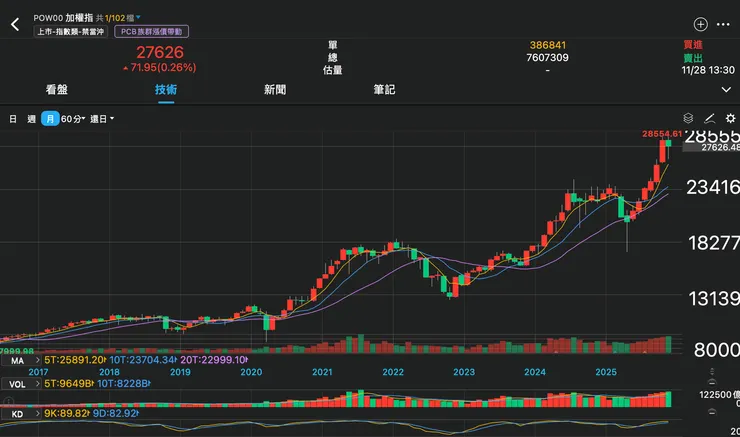This screenshot has width=740, height=437.
Task: Go back using the left arrow
Action: 15,24
